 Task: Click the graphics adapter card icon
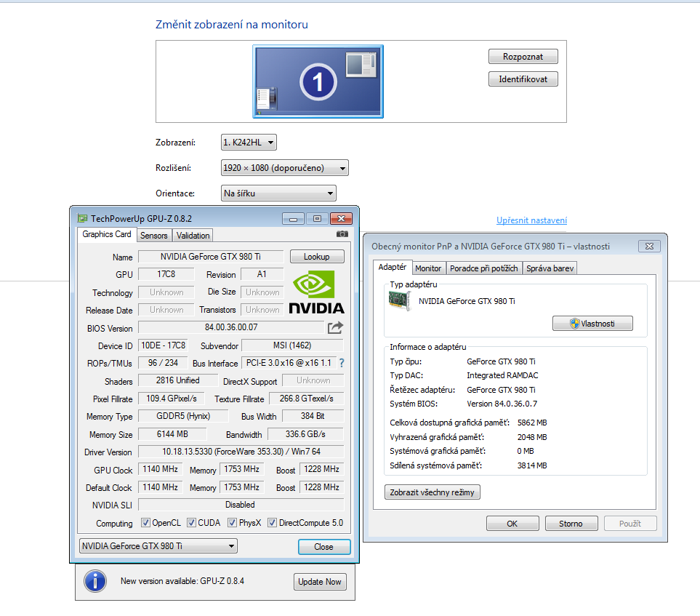point(400,301)
